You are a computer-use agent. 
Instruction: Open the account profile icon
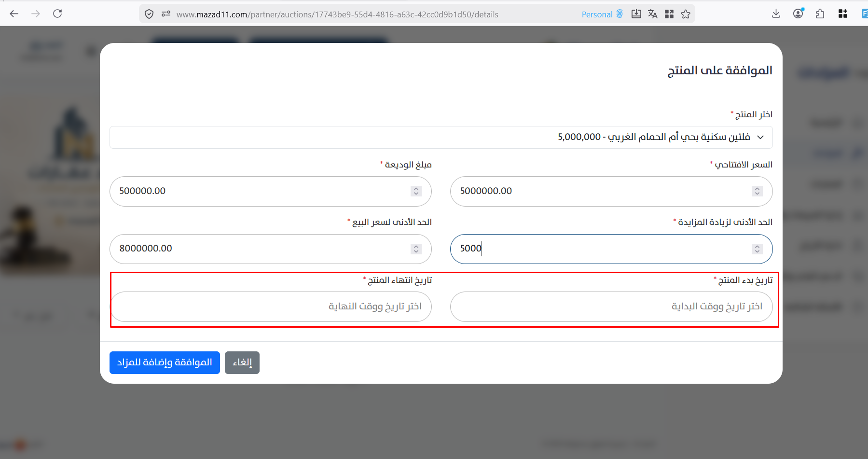tap(799, 14)
